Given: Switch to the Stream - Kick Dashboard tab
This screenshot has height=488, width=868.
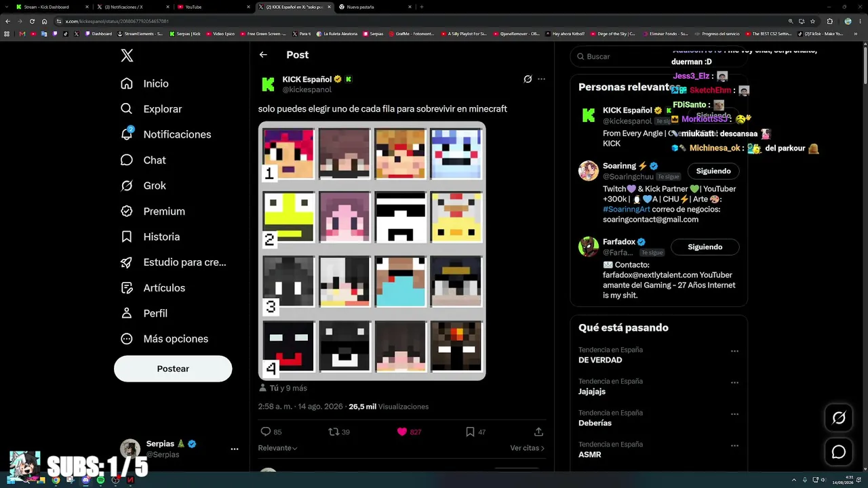Looking at the screenshot, I should (x=52, y=7).
